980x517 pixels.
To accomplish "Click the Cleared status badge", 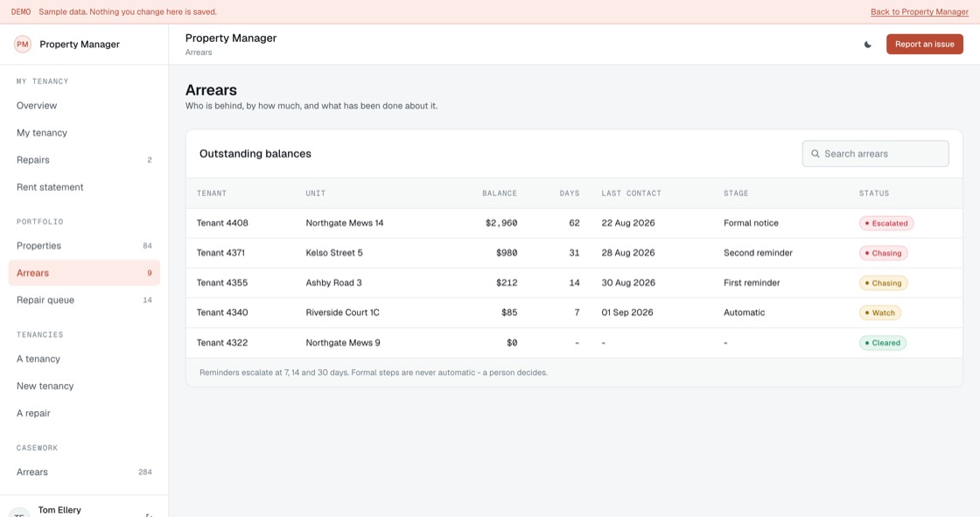I will [883, 343].
